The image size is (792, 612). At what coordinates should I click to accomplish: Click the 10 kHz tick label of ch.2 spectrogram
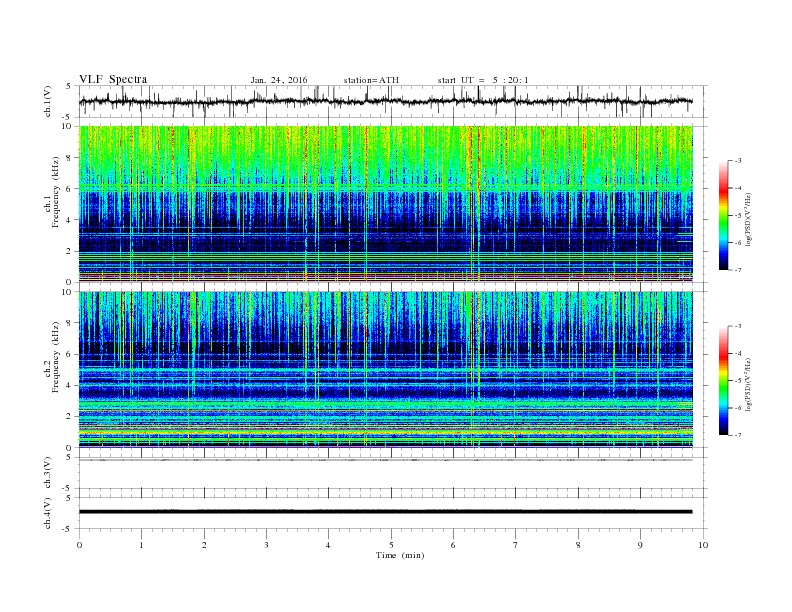pyautogui.click(x=68, y=292)
